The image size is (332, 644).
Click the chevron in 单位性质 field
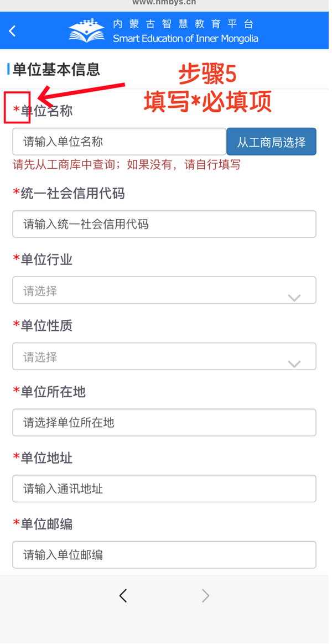coord(294,363)
